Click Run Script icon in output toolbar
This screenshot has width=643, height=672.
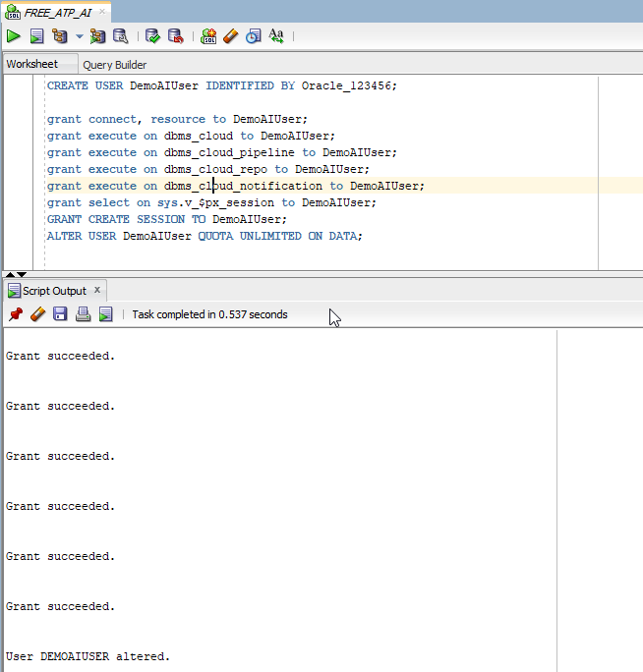pyautogui.click(x=105, y=314)
